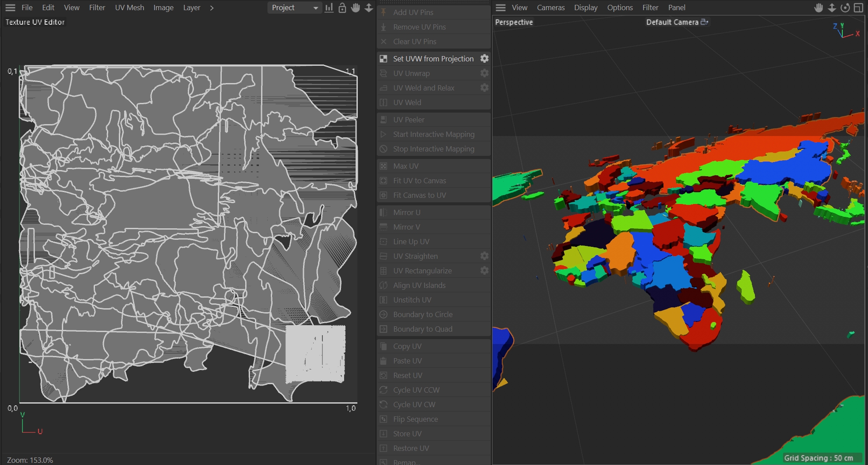The height and width of the screenshot is (465, 868).
Task: Click the 3D viewport pan hand icon
Action: pyautogui.click(x=819, y=8)
